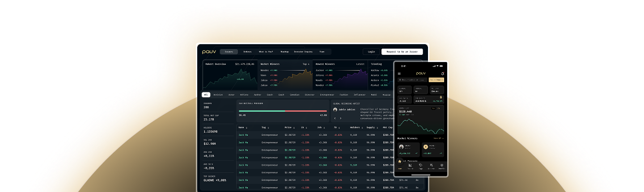
Task: Click the 24h buy/sell pressure bar
Action: click(x=284, y=111)
